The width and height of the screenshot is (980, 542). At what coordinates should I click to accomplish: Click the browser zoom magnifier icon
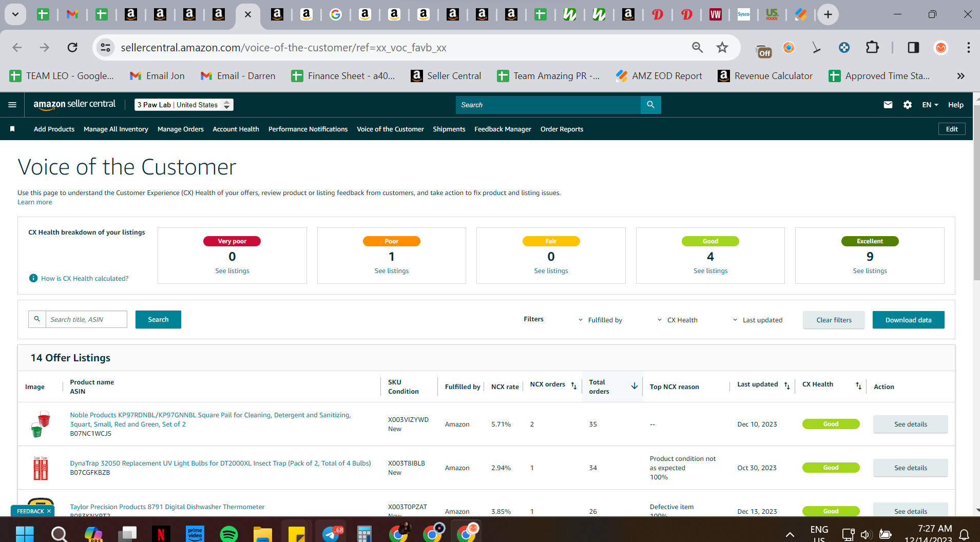pos(697,48)
